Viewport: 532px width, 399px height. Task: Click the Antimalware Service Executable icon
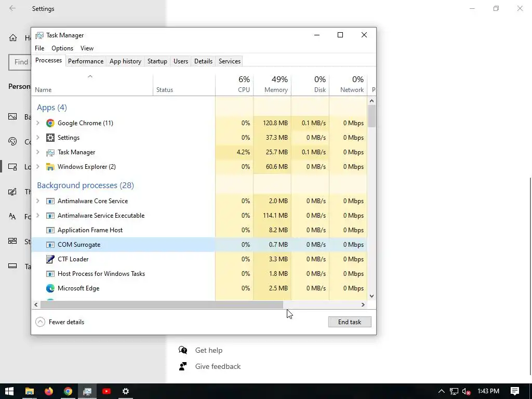point(50,216)
